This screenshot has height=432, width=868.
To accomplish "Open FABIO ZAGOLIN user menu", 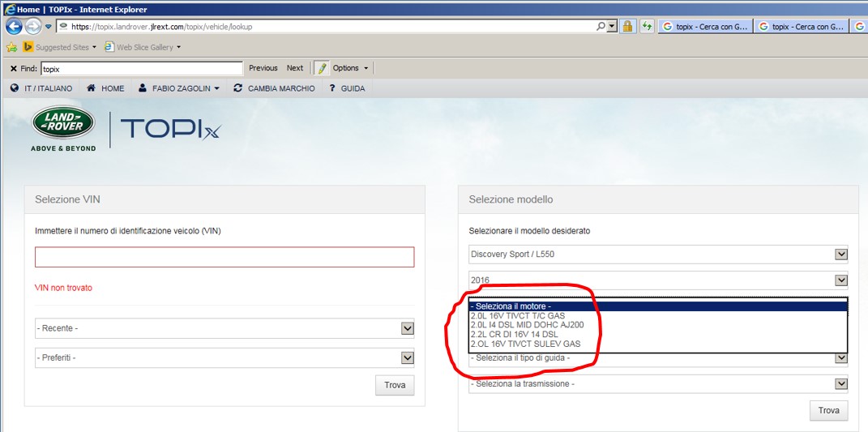I will pos(179,88).
